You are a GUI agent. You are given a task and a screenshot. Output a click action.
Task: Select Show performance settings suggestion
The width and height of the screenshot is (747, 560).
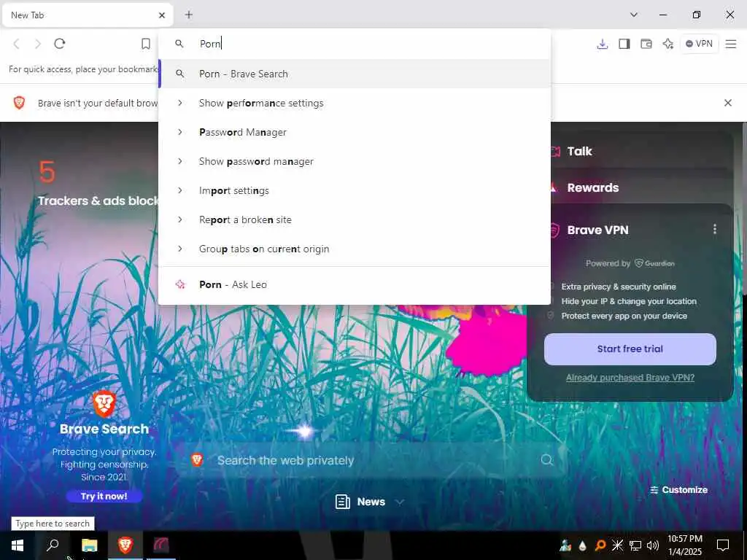[355, 103]
